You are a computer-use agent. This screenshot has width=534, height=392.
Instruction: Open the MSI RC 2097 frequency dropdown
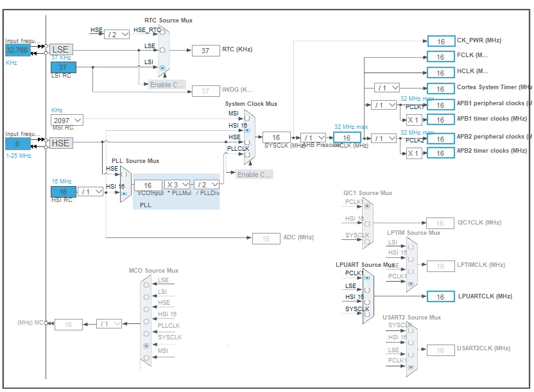point(67,120)
